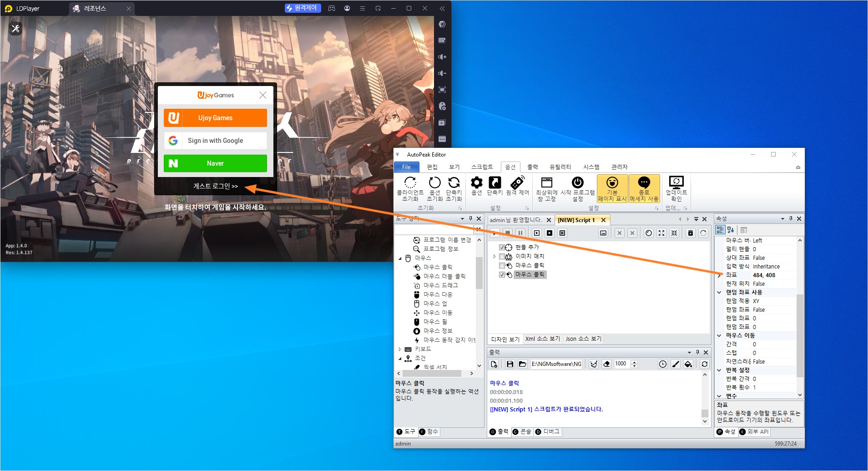The image size is (868, 471).
Task: Expand the 키보드 tree group
Action: tap(400, 349)
